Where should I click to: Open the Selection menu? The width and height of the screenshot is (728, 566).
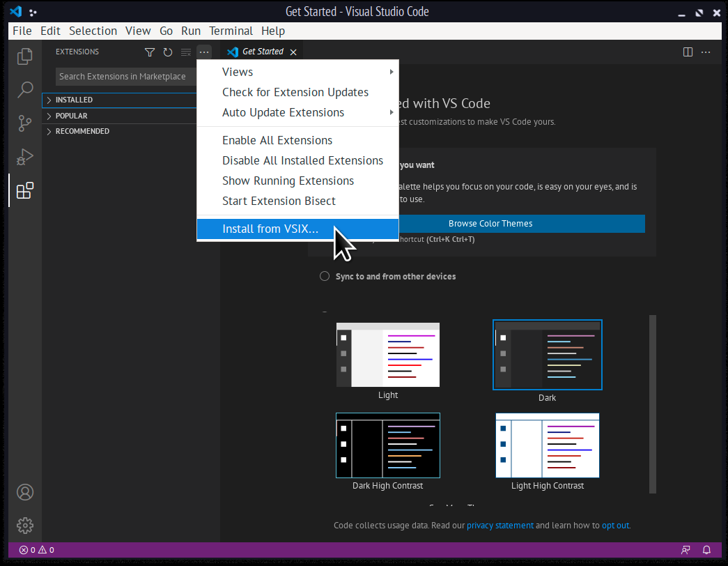pos(93,31)
